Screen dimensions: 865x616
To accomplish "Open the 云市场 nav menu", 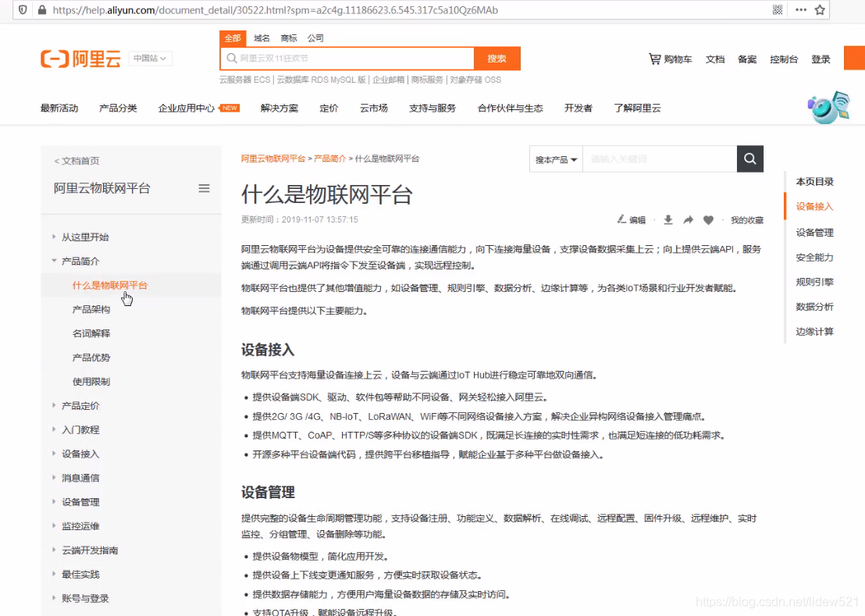I will (x=373, y=108).
